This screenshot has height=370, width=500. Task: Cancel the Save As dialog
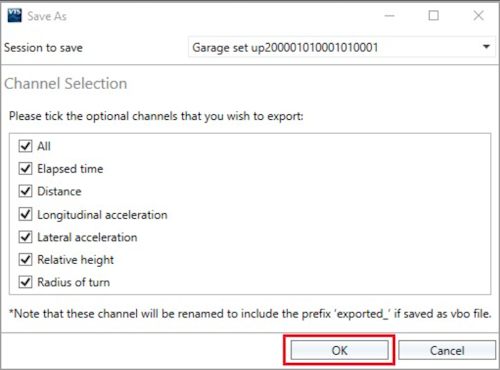pos(447,350)
